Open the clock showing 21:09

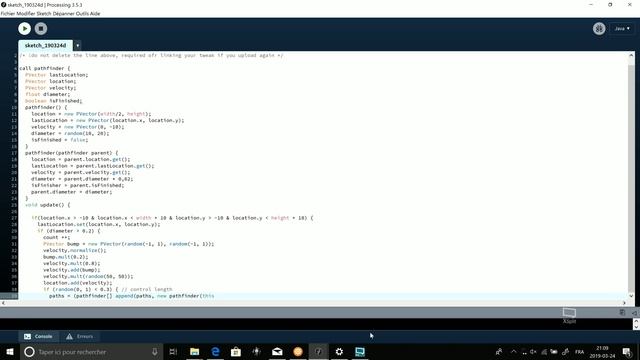click(x=602, y=351)
